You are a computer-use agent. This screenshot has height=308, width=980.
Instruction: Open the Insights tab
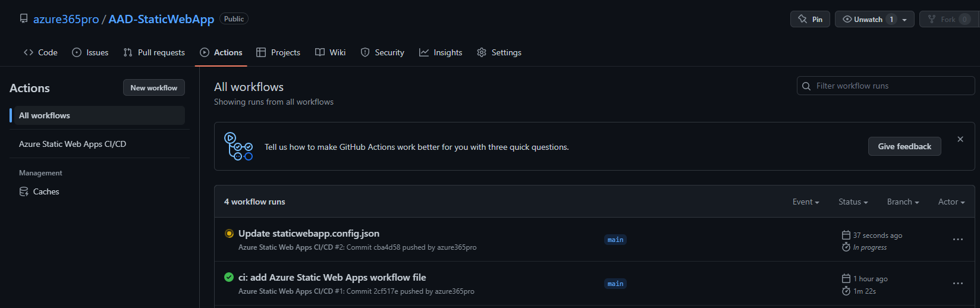441,52
